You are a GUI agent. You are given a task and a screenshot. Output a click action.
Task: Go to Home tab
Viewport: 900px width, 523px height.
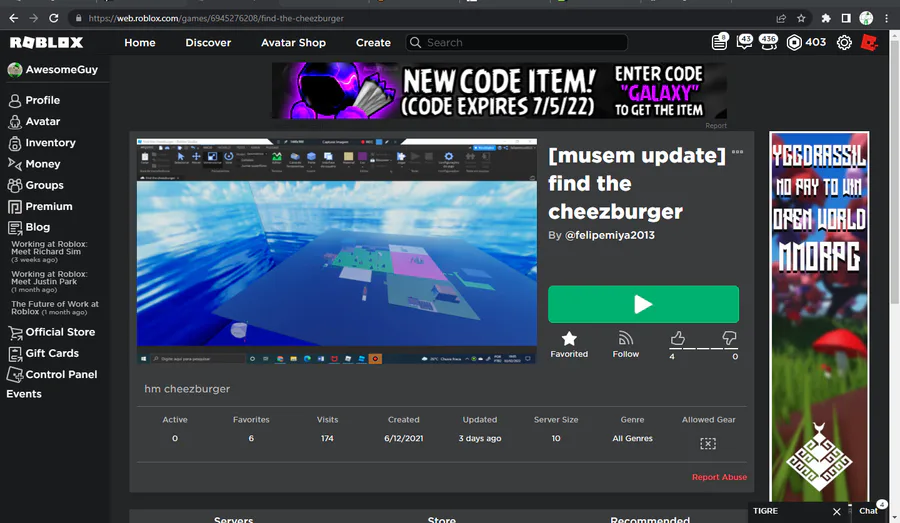point(139,42)
